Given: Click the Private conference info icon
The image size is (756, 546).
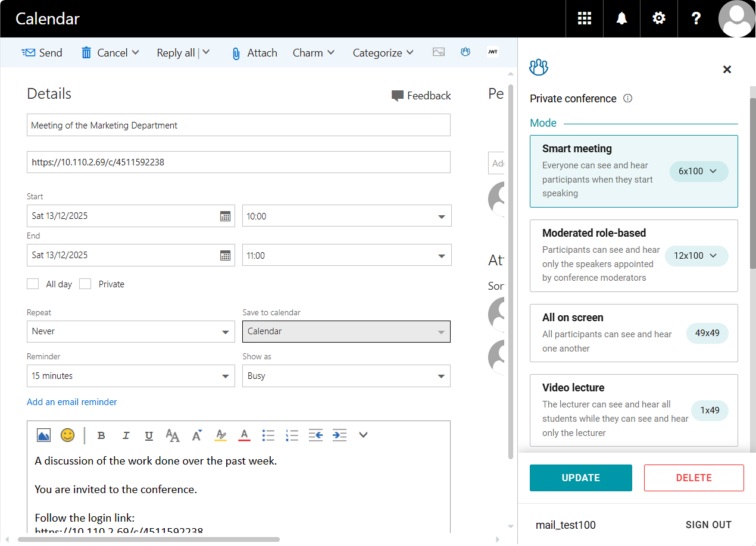Looking at the screenshot, I should [627, 99].
